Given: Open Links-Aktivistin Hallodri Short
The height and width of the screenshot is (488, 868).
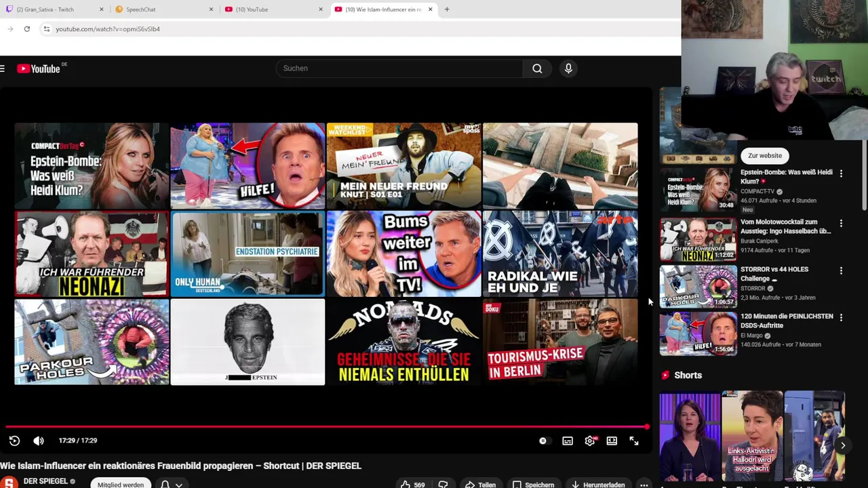Looking at the screenshot, I should coord(752,436).
